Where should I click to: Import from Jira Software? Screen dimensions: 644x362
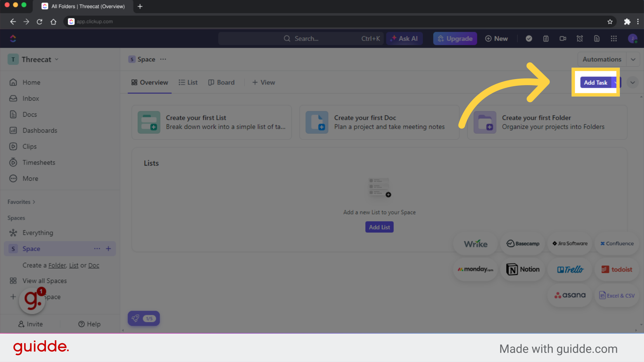coord(570,244)
